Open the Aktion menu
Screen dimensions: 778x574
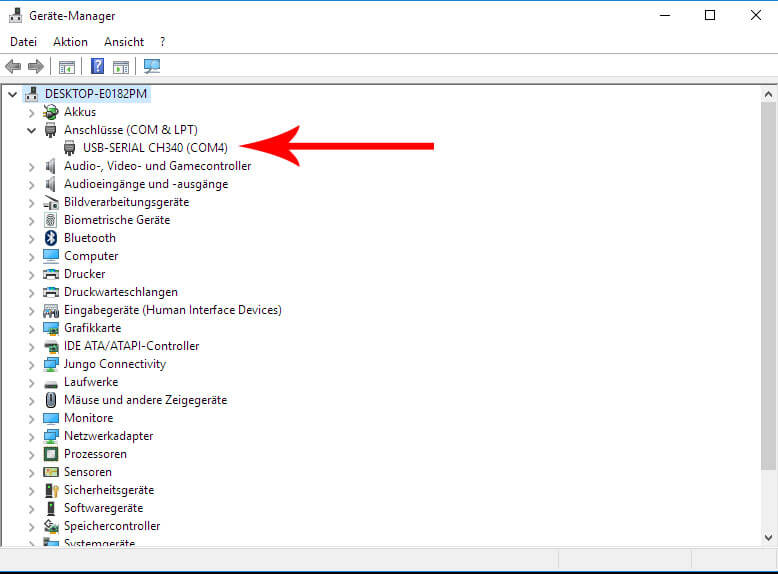tap(70, 42)
